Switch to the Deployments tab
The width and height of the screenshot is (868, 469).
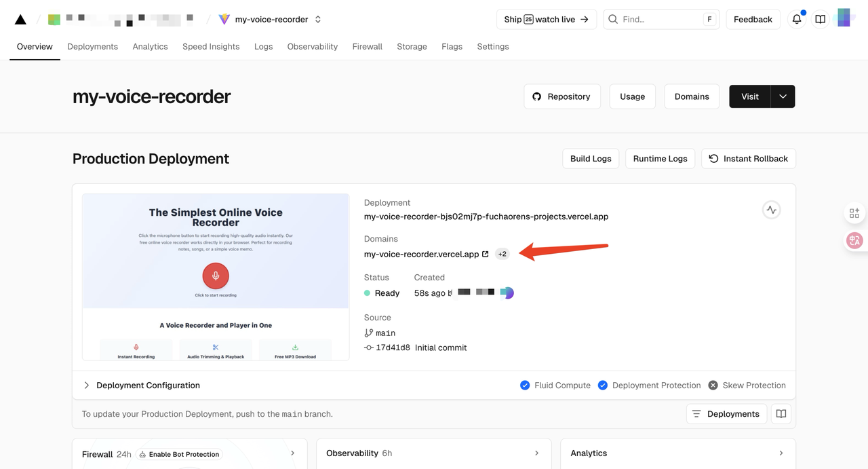click(x=92, y=47)
